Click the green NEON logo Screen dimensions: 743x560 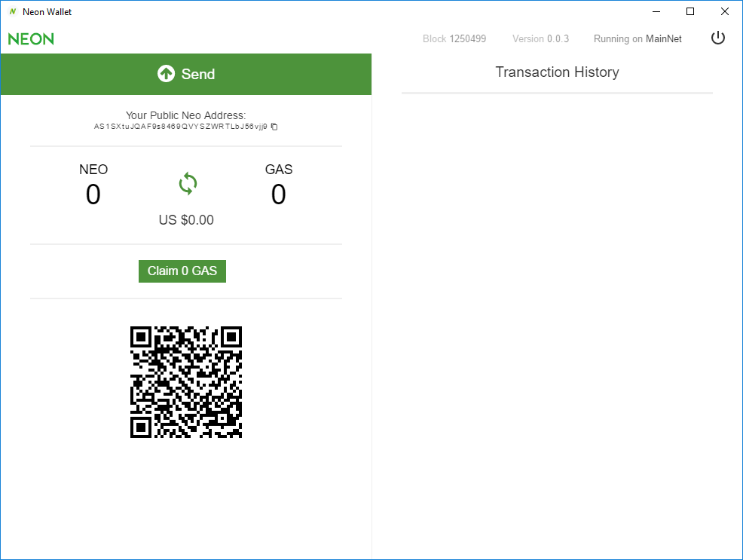click(x=31, y=38)
